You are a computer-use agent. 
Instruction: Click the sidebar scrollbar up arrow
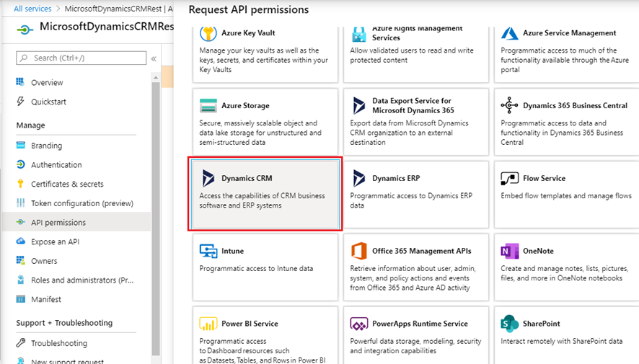[156, 77]
